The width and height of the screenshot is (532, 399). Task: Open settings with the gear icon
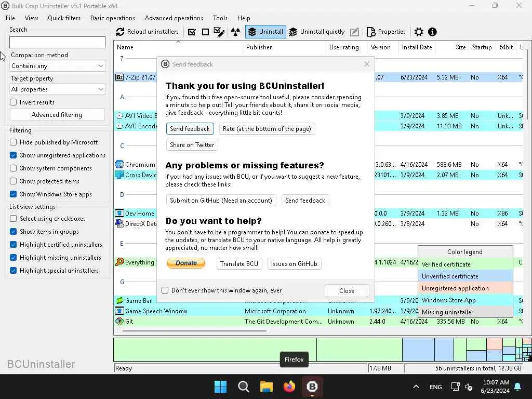coord(419,32)
